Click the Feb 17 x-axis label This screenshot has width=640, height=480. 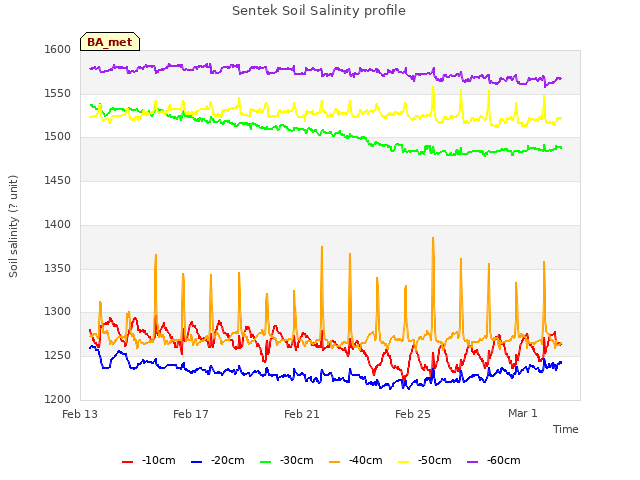point(191,414)
